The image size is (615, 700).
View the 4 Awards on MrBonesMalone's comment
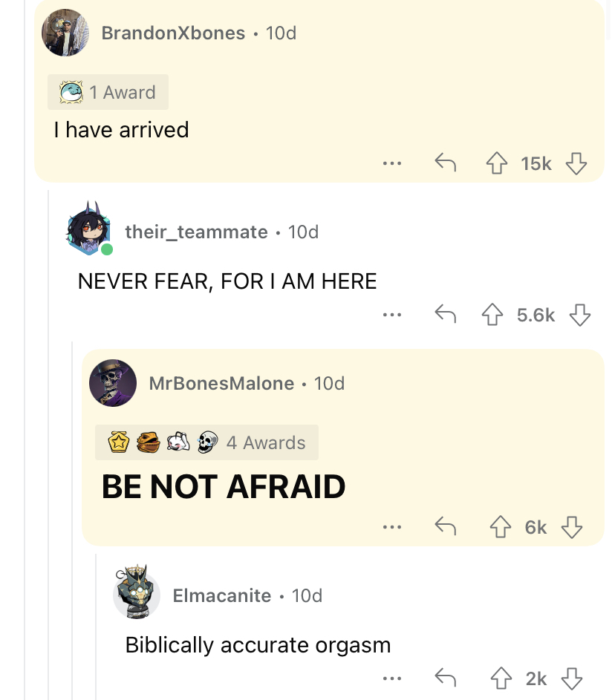point(206,442)
